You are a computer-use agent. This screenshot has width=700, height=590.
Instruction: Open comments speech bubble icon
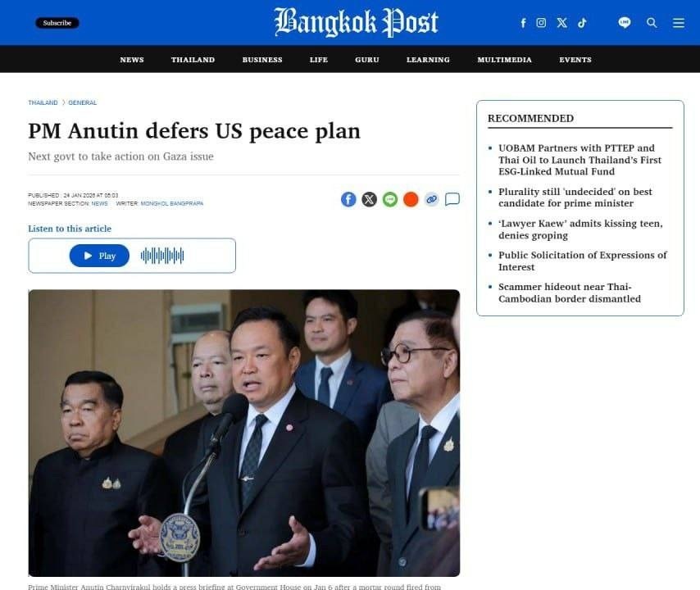[x=452, y=199]
